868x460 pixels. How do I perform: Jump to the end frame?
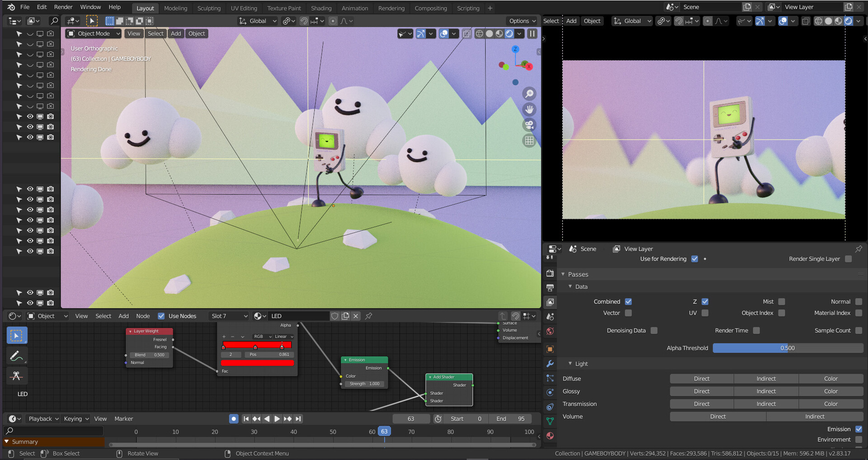tap(298, 419)
